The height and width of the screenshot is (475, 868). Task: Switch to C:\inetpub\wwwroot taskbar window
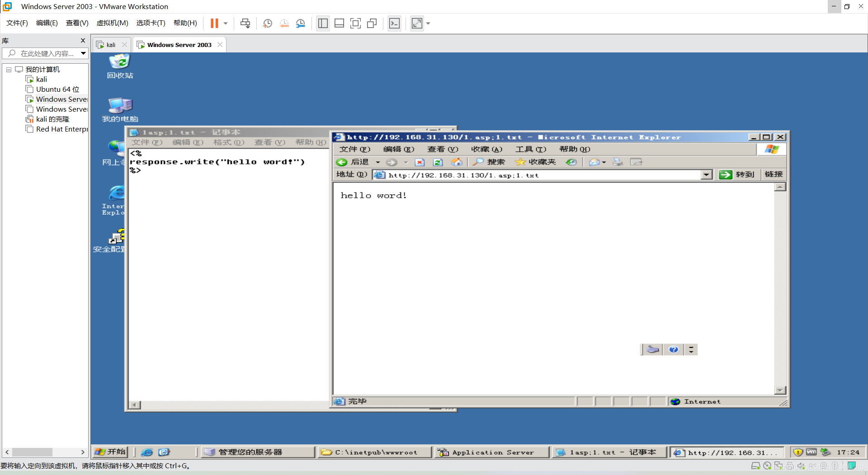pyautogui.click(x=375, y=452)
